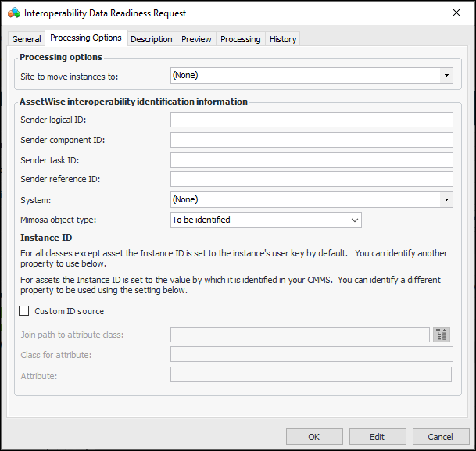Click the Edit button

377,437
